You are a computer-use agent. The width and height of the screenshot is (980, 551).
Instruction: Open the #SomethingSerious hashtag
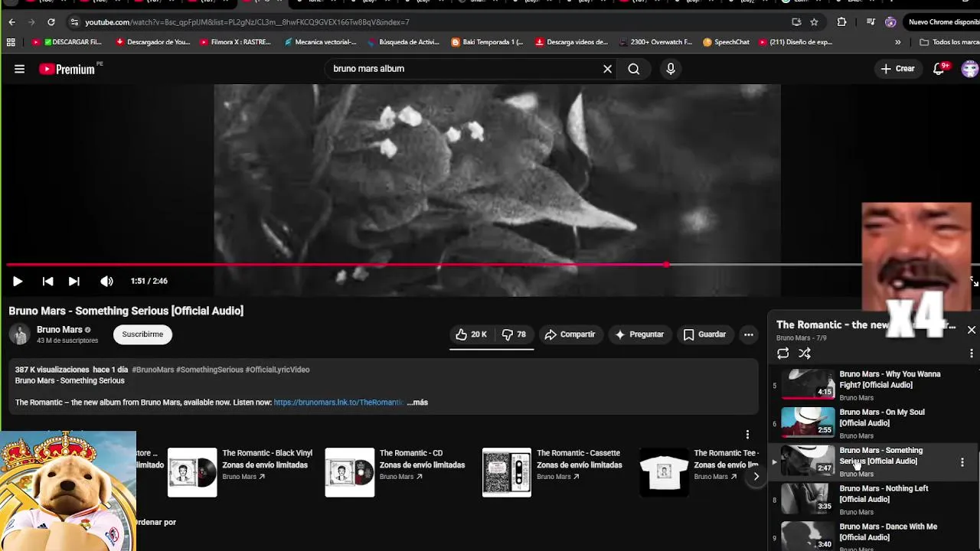tap(209, 370)
